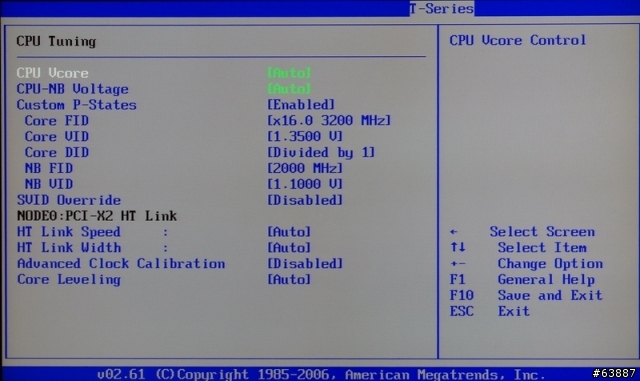Select the Core VID row label

56,137
